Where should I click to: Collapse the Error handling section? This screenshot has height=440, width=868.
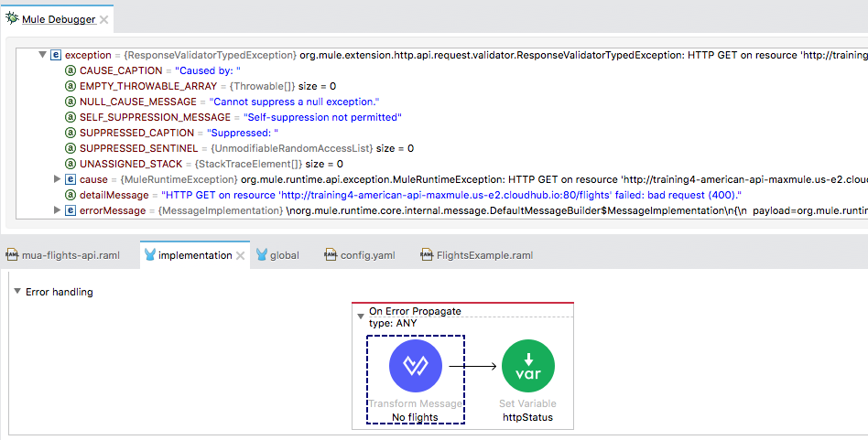[17, 291]
